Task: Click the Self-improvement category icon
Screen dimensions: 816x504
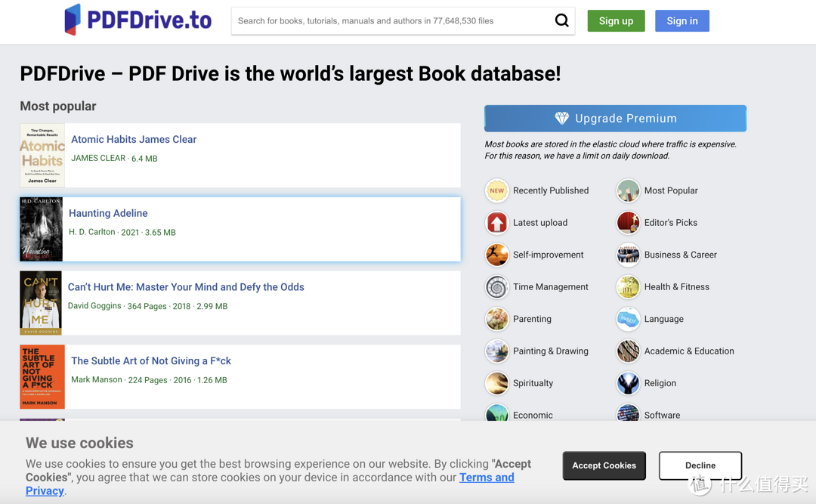Action: [x=497, y=255]
